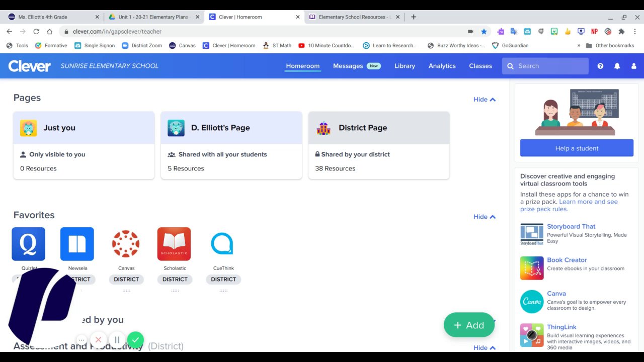Cancel recording with red X button
Viewport: 644px width, 362px height.
98,340
